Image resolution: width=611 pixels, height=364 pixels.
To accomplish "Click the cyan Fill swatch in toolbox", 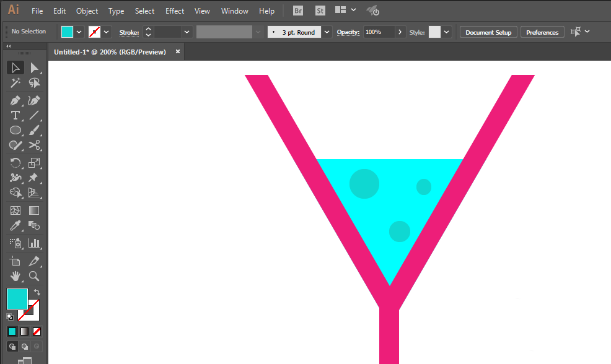I will point(17,299).
